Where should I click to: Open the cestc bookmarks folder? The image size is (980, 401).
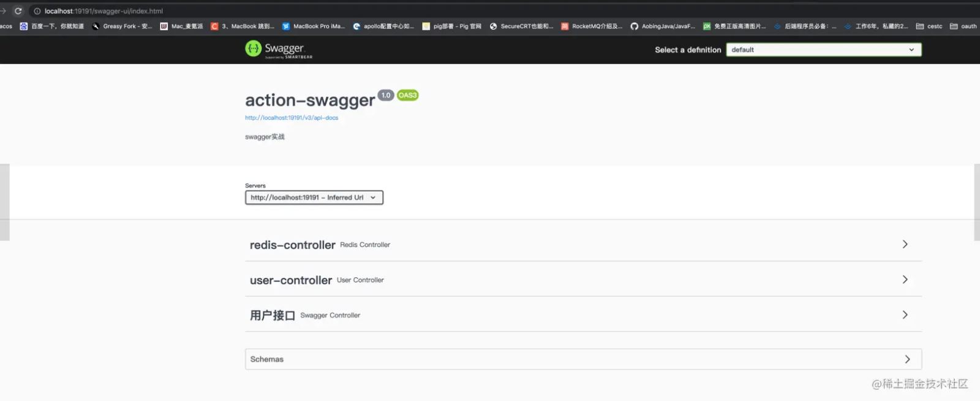pos(929,26)
